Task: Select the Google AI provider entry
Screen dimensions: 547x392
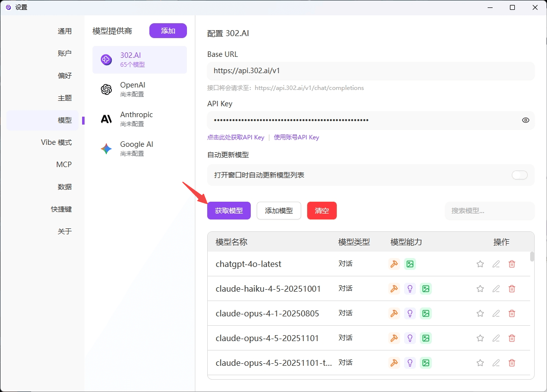Action: coord(139,149)
